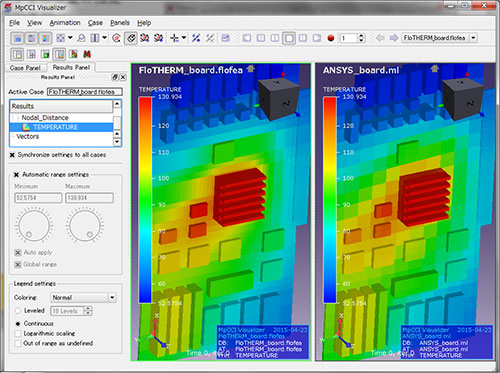The image size is (500, 373).
Task: Switch to the Case Panel tab
Action: (x=25, y=68)
